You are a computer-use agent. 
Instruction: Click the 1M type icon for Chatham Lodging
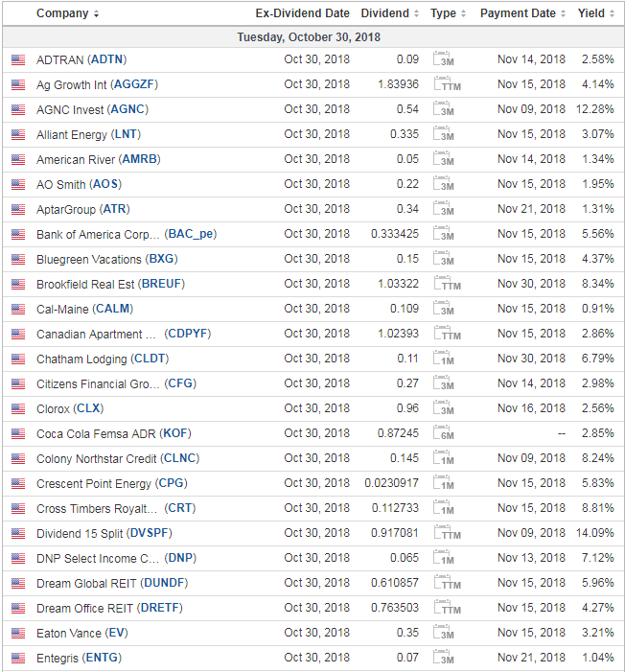tap(443, 358)
